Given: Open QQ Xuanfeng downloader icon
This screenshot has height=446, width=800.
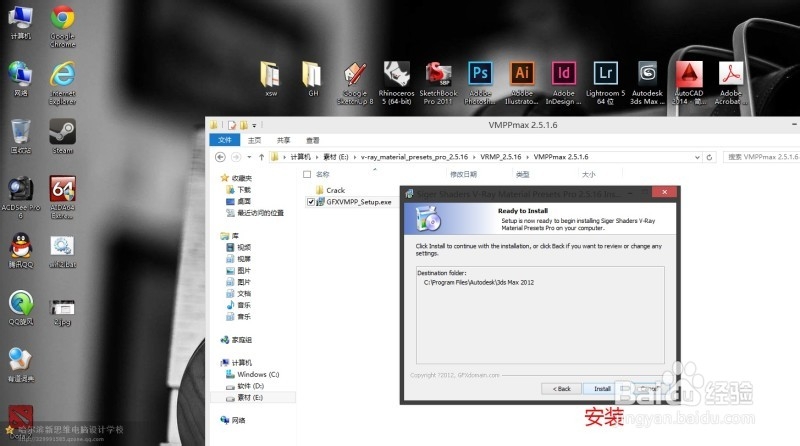Looking at the screenshot, I should (20, 308).
